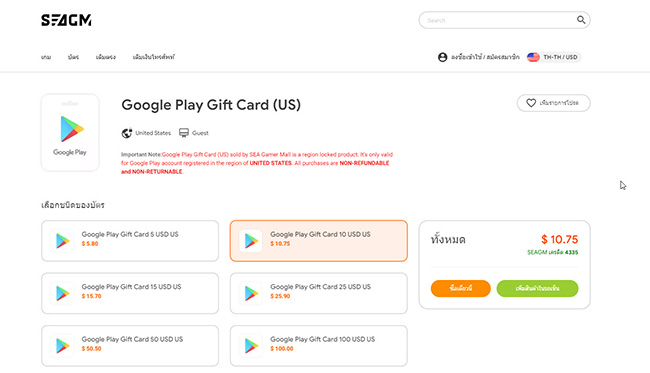Choose Google Play Gift Card 50 USD option
Viewport: 650px width, 373px height.
pyautogui.click(x=130, y=346)
